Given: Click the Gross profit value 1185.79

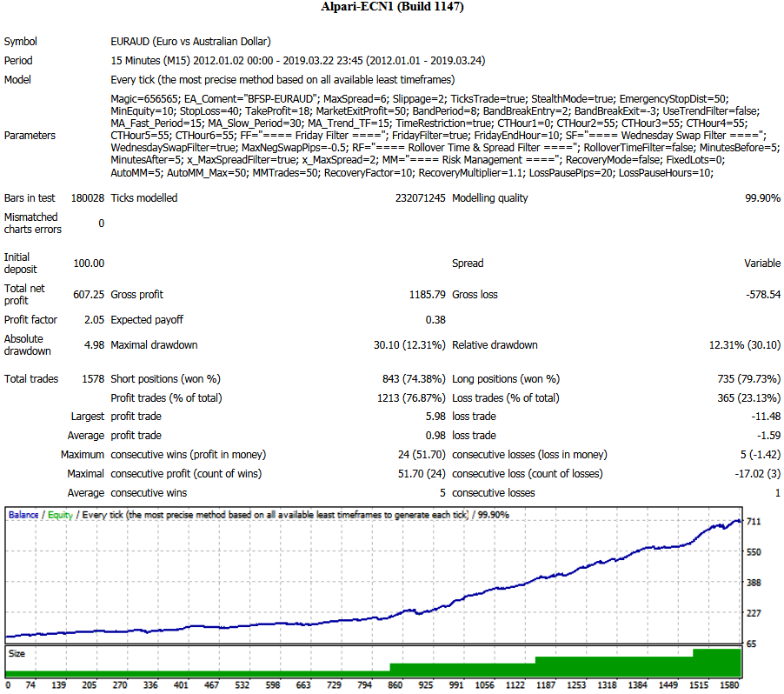Looking at the screenshot, I should pyautogui.click(x=427, y=295).
